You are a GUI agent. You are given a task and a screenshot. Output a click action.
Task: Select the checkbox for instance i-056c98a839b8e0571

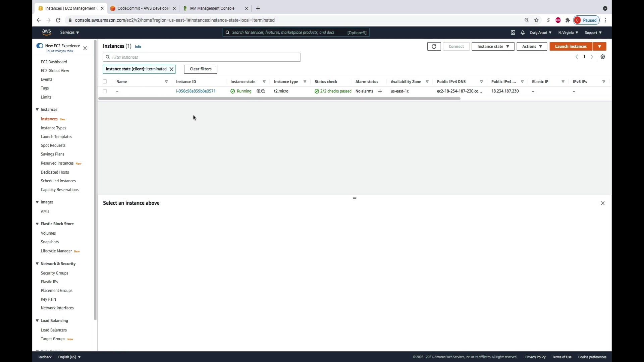[105, 91]
